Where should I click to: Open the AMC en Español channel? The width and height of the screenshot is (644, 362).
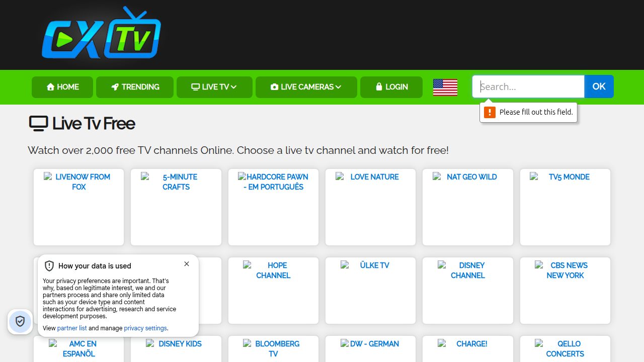coord(78,349)
